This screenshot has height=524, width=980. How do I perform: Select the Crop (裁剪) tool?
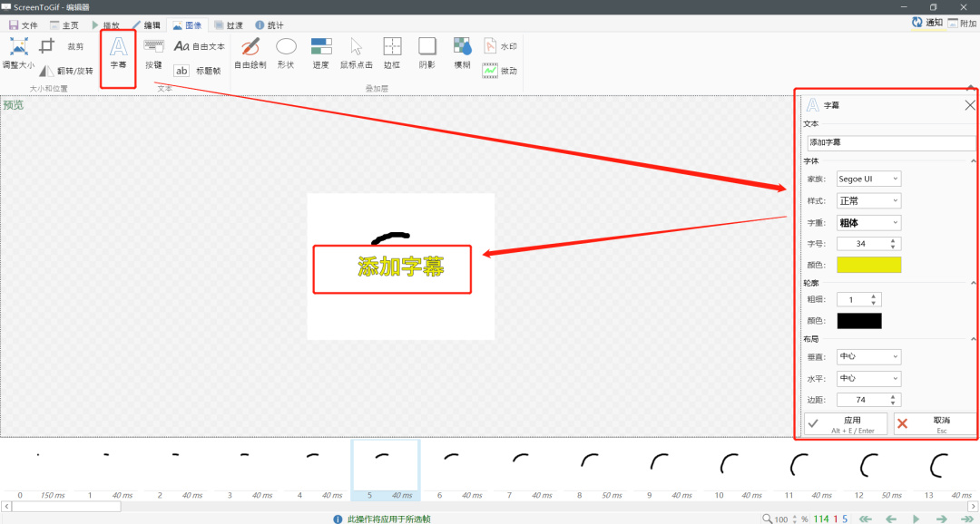(64, 46)
